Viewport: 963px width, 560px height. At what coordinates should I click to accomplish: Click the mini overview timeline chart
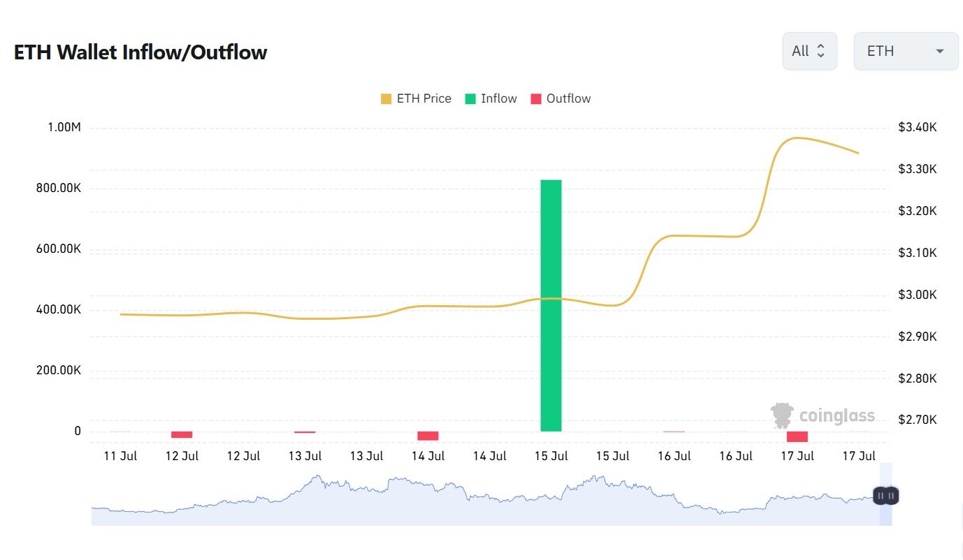(x=491, y=494)
